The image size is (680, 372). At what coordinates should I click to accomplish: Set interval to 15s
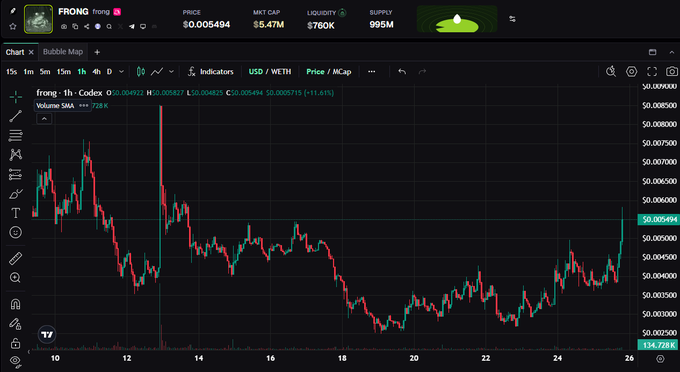point(11,72)
